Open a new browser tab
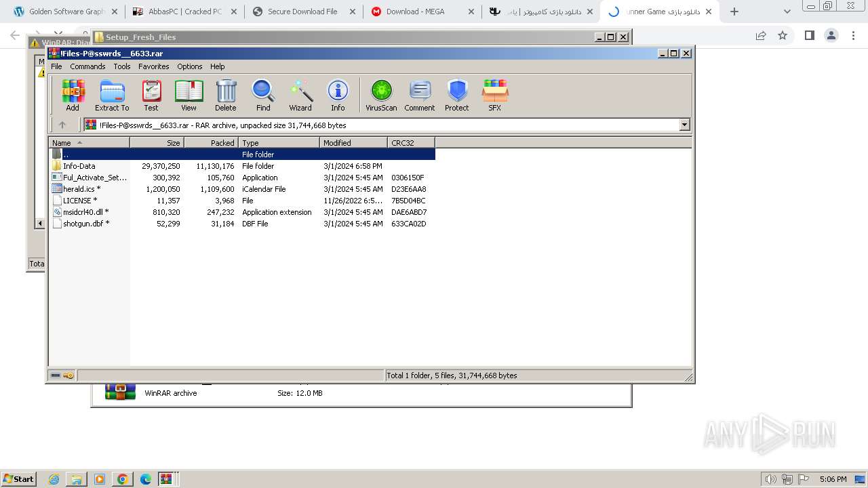868x488 pixels. click(x=734, y=12)
